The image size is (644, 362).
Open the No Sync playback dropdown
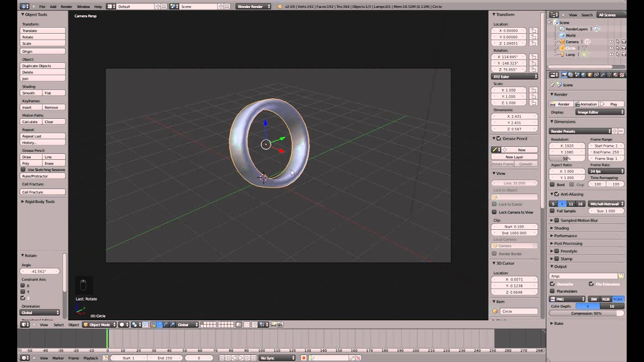[x=277, y=358]
